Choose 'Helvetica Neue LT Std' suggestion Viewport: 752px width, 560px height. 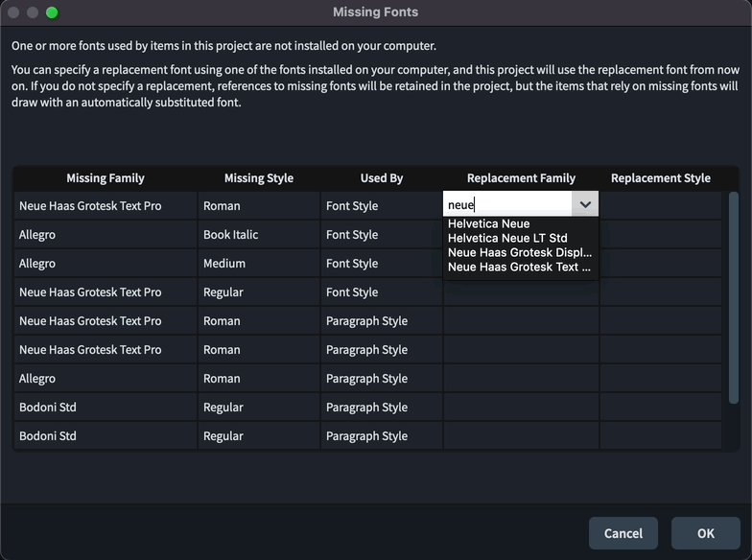tap(507, 238)
